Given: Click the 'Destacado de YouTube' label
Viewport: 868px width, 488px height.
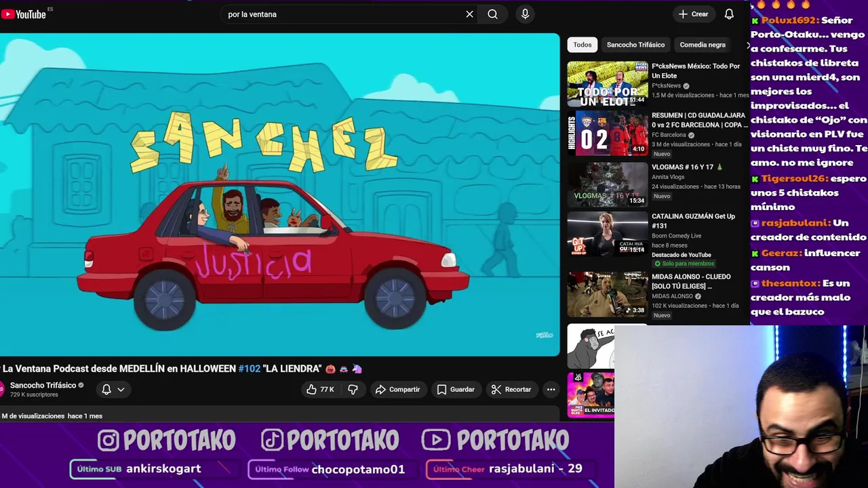Looking at the screenshot, I should pyautogui.click(x=682, y=255).
